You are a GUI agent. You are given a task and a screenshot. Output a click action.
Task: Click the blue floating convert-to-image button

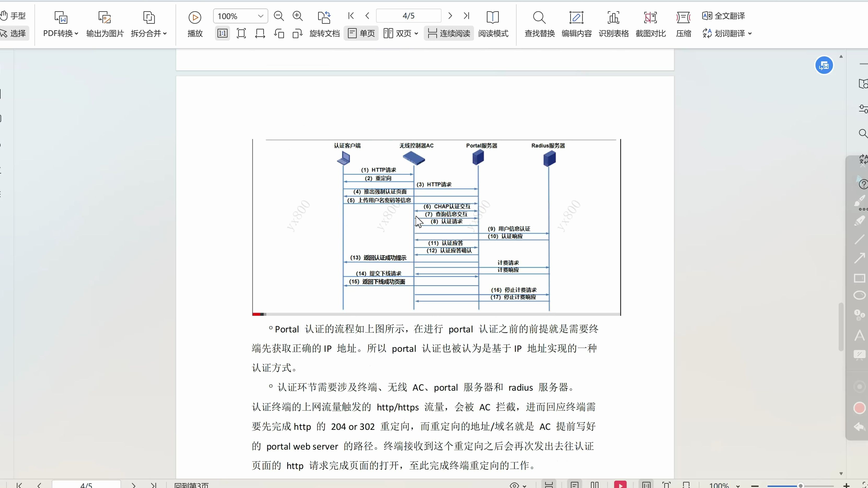[x=824, y=65]
